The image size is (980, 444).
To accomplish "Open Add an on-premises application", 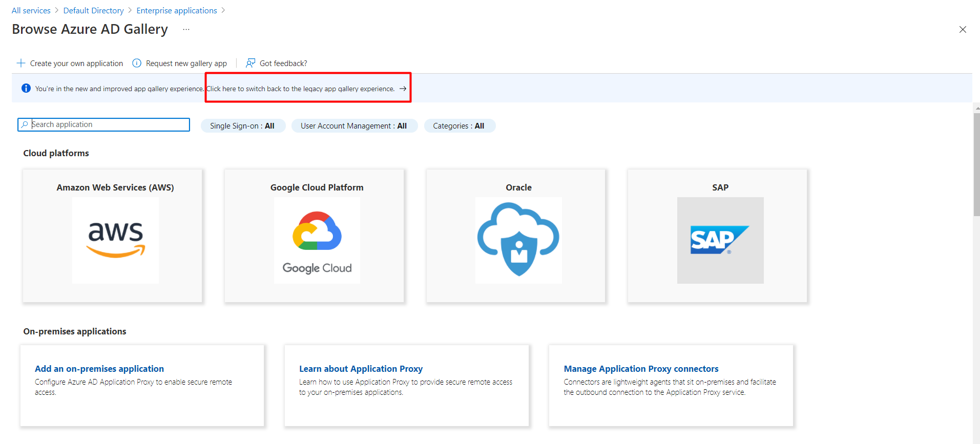I will [x=99, y=369].
